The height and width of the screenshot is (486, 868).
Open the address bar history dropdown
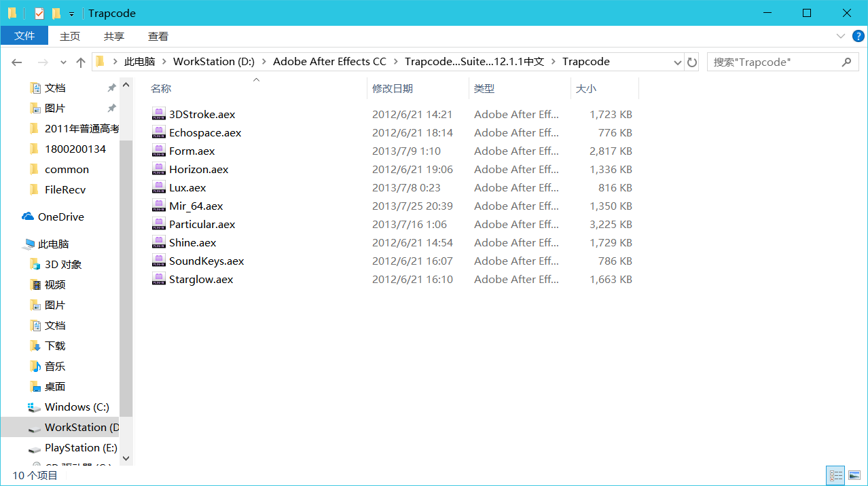[677, 62]
